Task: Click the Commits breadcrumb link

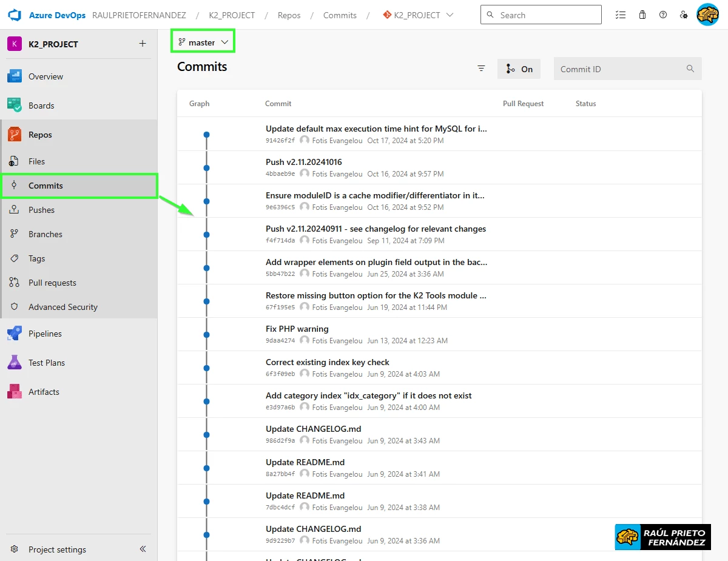Action: (x=339, y=15)
